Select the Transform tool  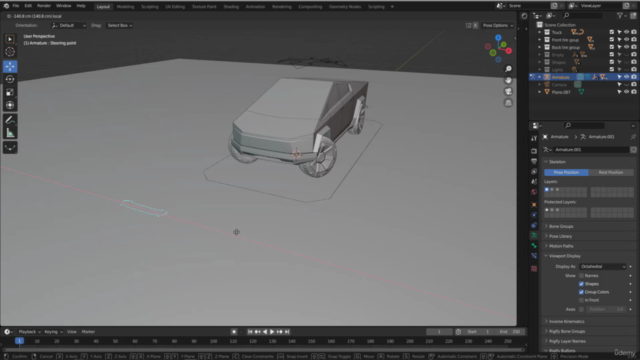(x=10, y=105)
